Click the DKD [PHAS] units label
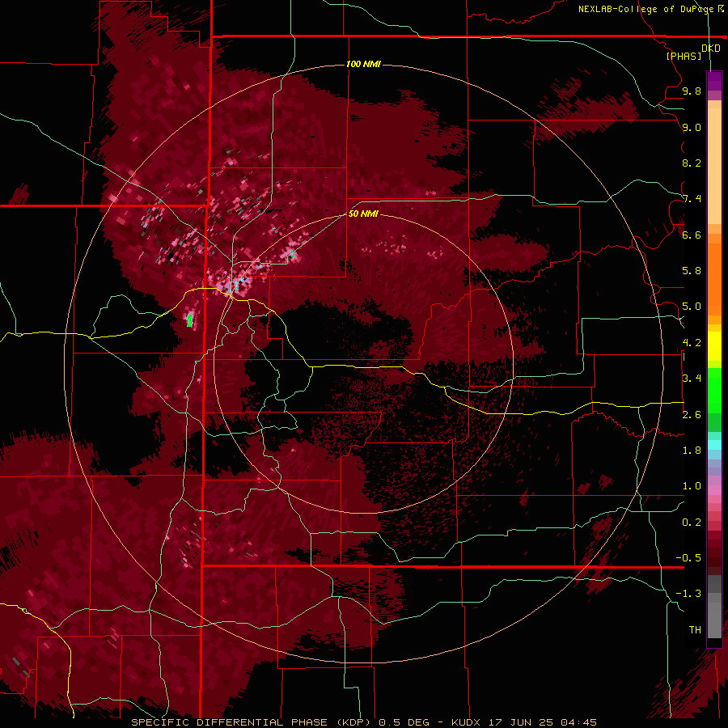This screenshot has width=728, height=728. pos(693,52)
